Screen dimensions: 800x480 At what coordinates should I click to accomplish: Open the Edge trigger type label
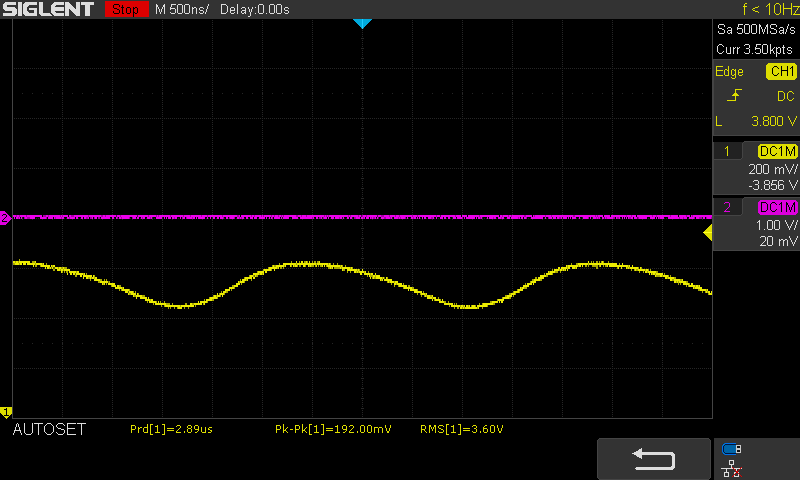pyautogui.click(x=729, y=72)
